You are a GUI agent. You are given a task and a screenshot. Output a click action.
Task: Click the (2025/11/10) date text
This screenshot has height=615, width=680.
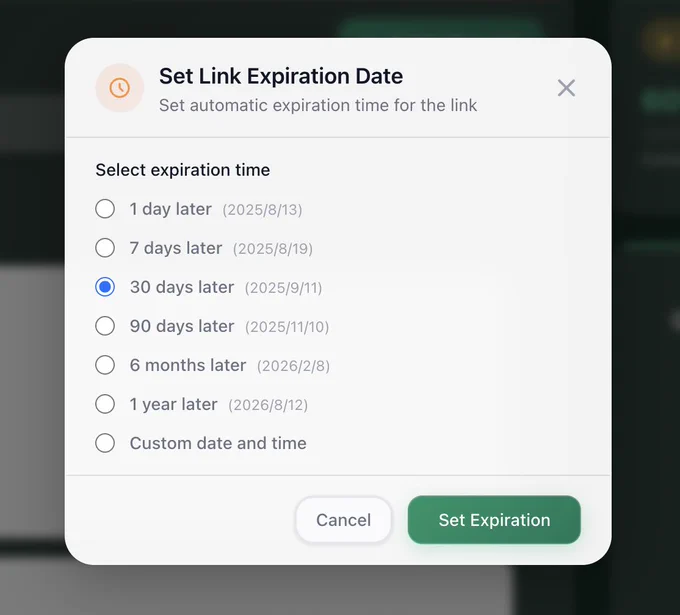287,327
